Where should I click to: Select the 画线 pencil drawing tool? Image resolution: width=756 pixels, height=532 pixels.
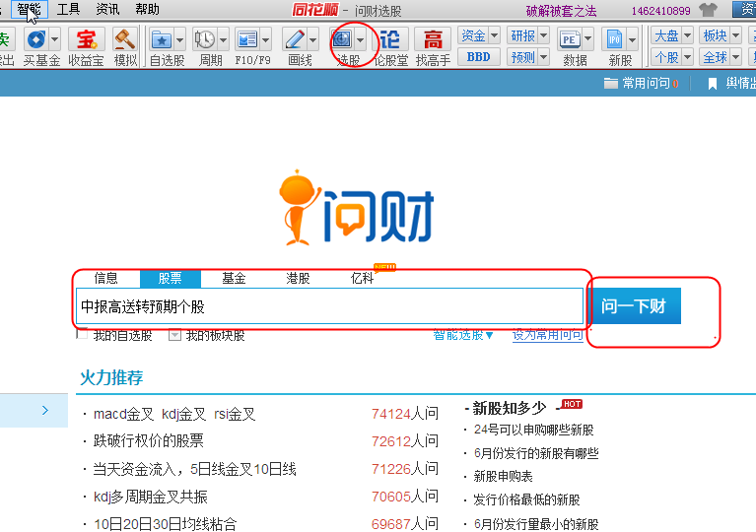pyautogui.click(x=295, y=39)
